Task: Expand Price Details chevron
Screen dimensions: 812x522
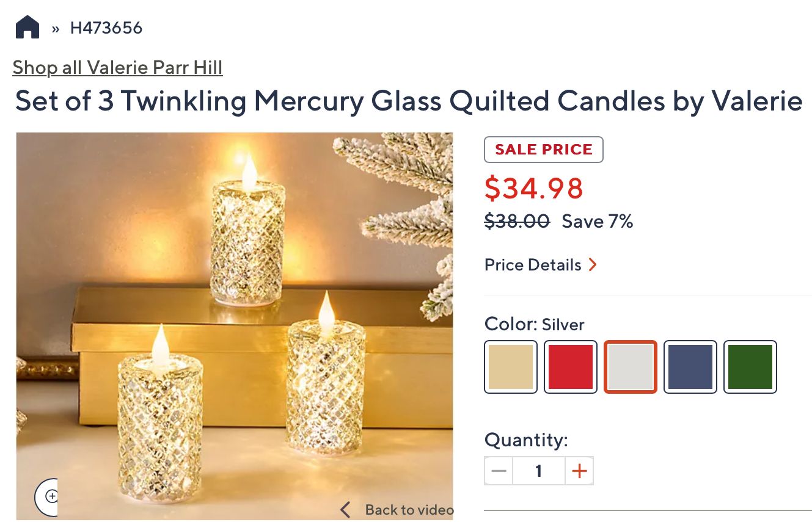Action: pyautogui.click(x=592, y=265)
